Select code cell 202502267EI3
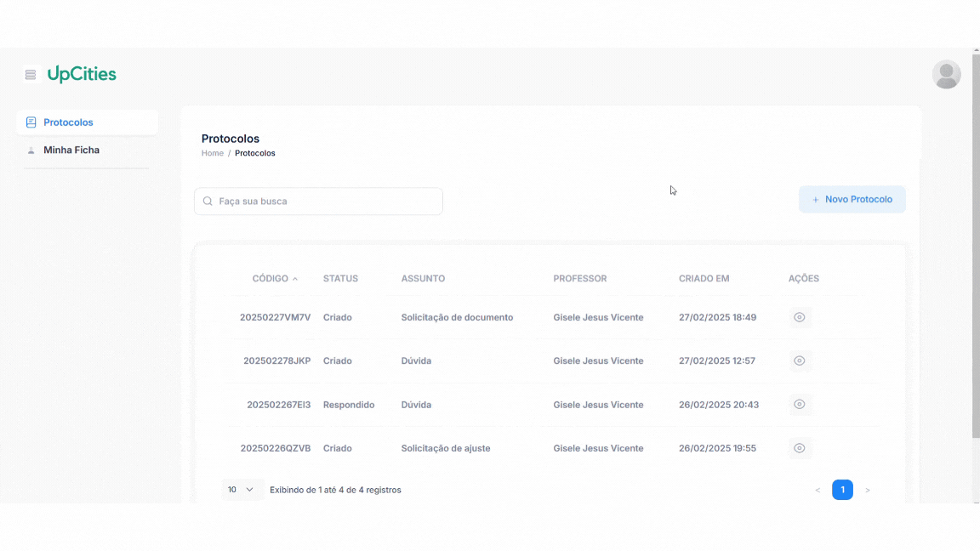Screen dimensions: 980x551 (279, 405)
